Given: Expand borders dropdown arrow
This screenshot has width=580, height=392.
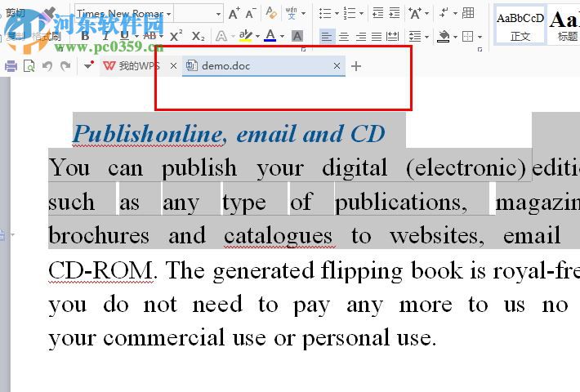Looking at the screenshot, I should coord(480,37).
